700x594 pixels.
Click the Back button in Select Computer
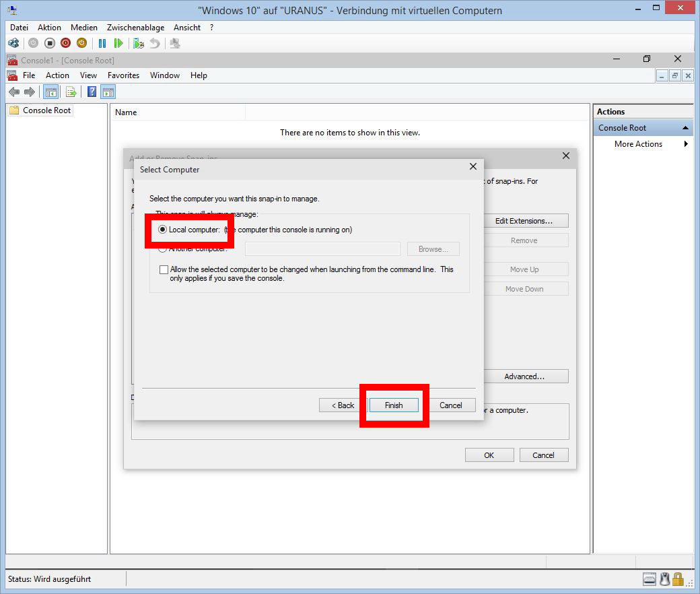343,405
